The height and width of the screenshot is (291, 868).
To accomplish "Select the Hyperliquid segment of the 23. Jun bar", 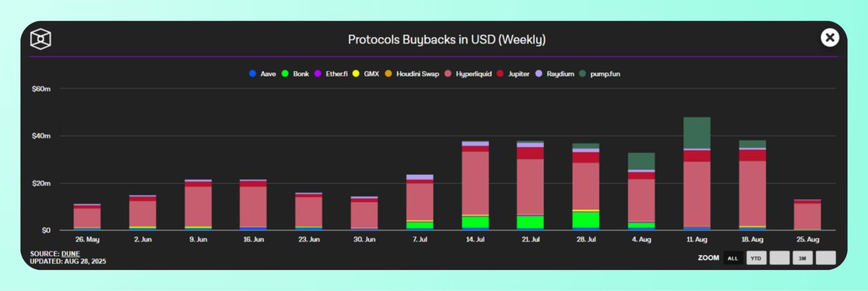I will [309, 211].
